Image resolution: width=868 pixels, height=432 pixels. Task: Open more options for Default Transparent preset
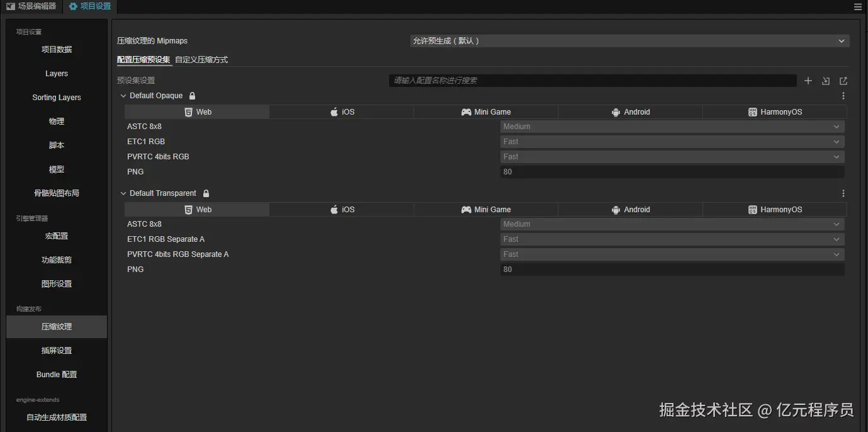pyautogui.click(x=843, y=193)
